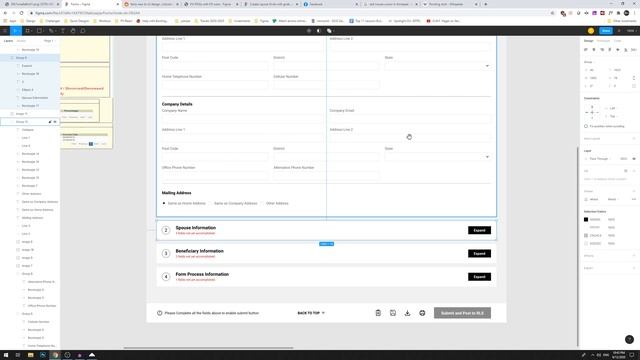Click the yellow user avatar
This screenshot has width=640, height=360.
[591, 31]
